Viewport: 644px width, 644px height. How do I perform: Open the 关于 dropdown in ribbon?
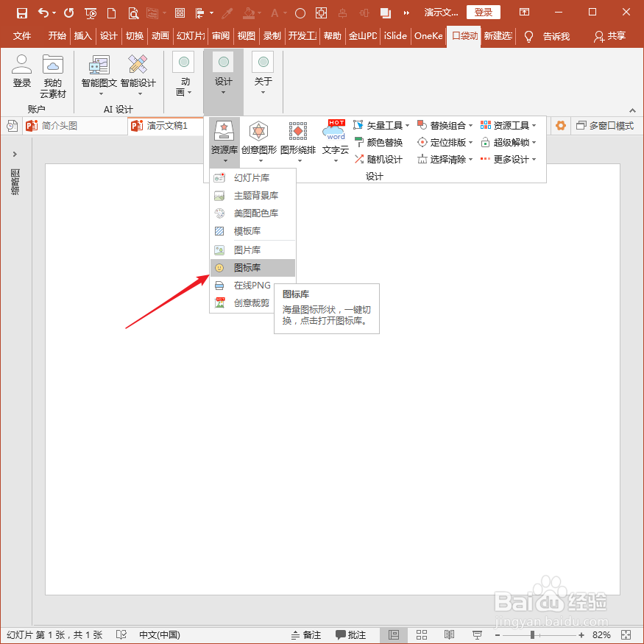(263, 74)
